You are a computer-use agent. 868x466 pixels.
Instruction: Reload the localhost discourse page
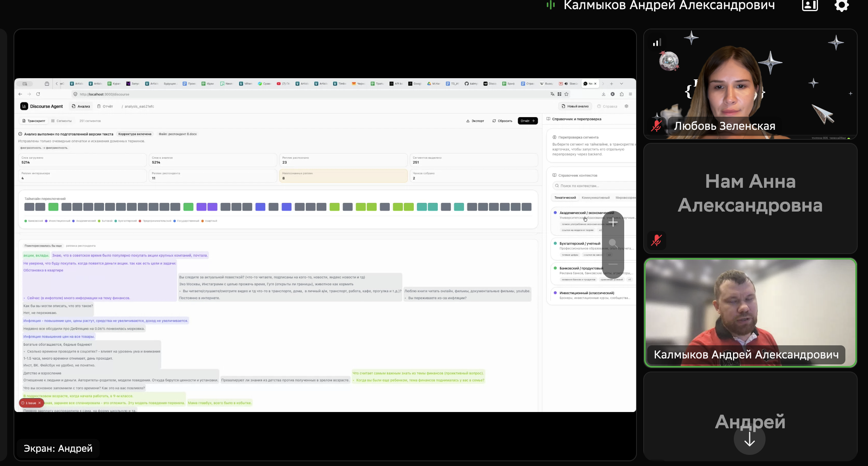pyautogui.click(x=38, y=94)
